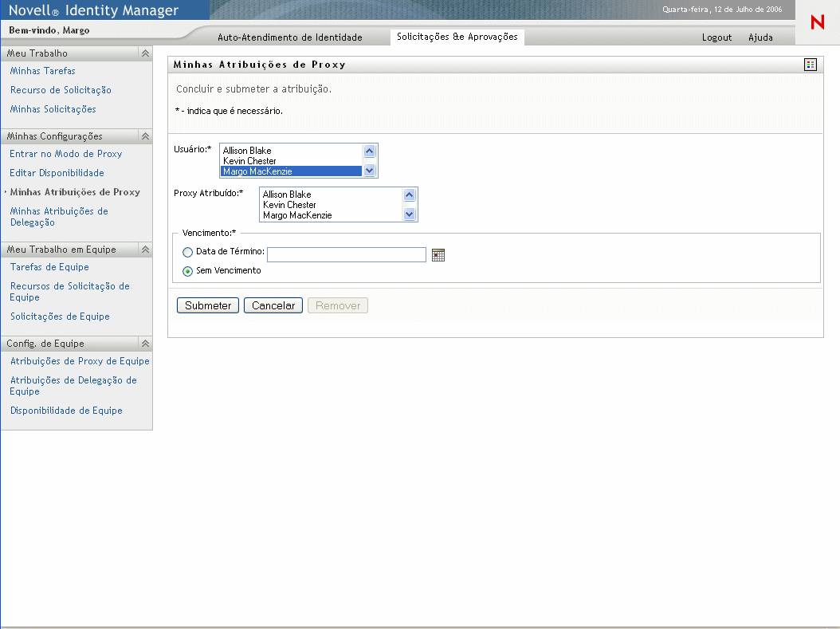This screenshot has height=629, width=840.
Task: Click the Logout link
Action: click(x=716, y=37)
